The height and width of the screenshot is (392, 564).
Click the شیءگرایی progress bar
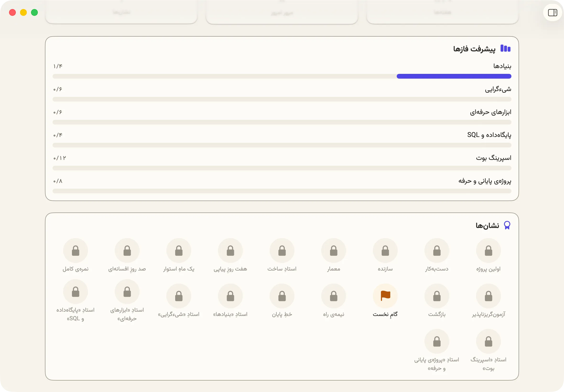(x=282, y=99)
